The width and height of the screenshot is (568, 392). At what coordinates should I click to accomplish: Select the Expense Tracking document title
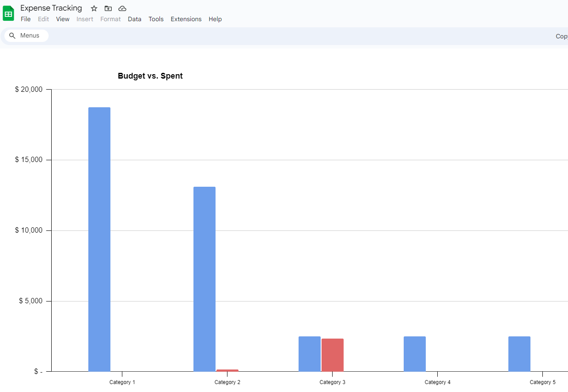(51, 8)
